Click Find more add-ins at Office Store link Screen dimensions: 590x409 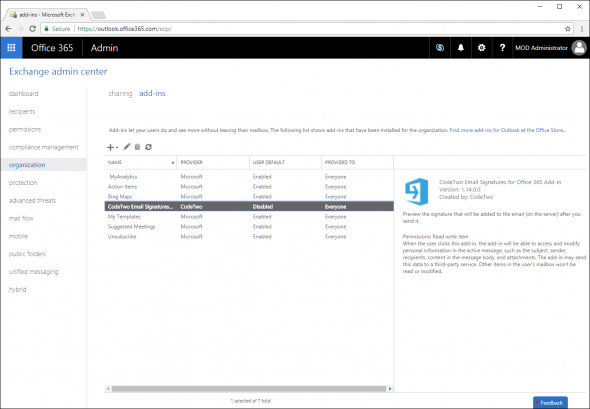pos(508,130)
